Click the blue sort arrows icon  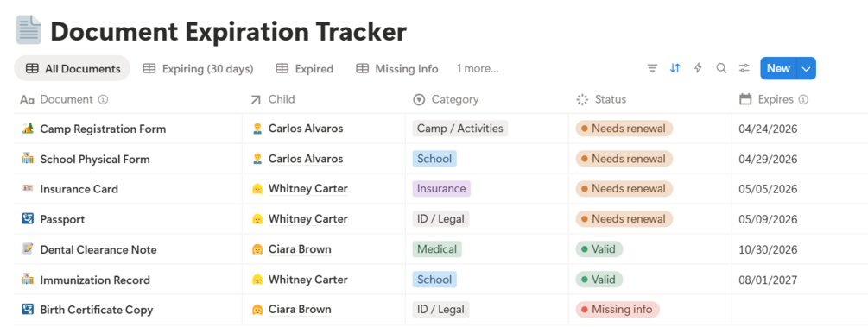coord(675,68)
